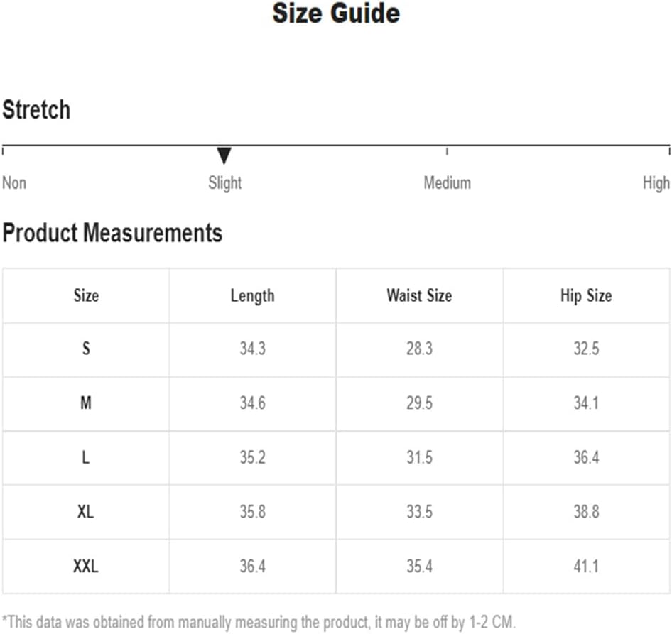Click the Hip Size column header
672x634 pixels.
point(586,296)
